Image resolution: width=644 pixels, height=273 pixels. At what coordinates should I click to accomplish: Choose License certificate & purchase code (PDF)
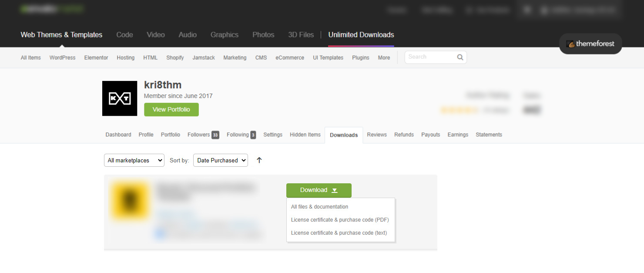coord(340,220)
